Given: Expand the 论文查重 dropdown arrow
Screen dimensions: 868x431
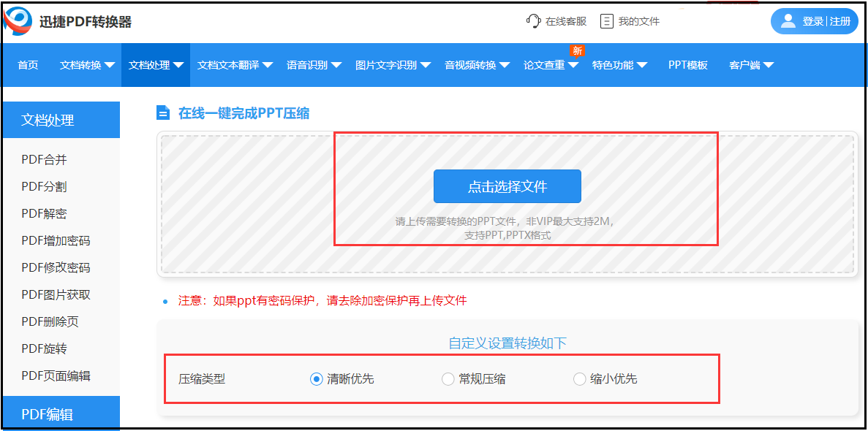Looking at the screenshot, I should pyautogui.click(x=573, y=65).
